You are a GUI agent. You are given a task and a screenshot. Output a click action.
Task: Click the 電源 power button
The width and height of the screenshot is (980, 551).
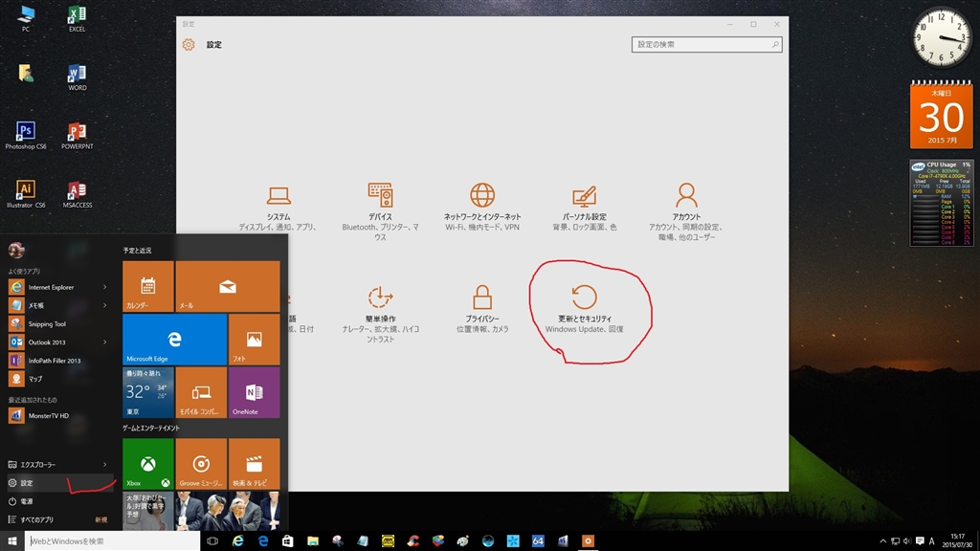pyautogui.click(x=27, y=501)
